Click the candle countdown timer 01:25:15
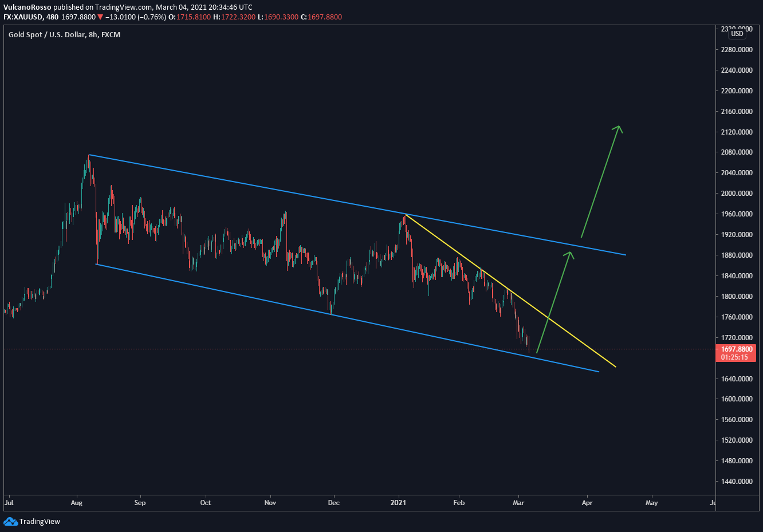763x532 pixels. coord(734,357)
